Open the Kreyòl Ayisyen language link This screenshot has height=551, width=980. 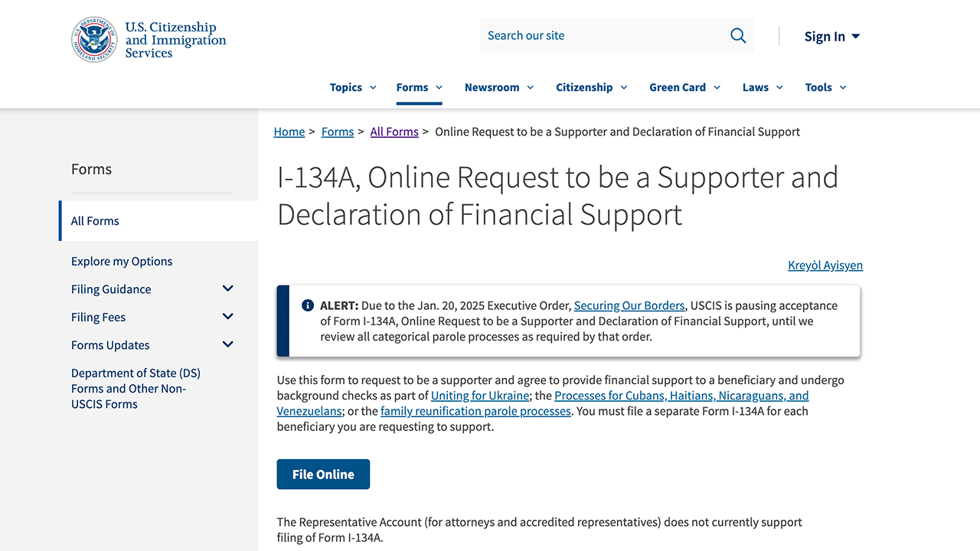825,266
